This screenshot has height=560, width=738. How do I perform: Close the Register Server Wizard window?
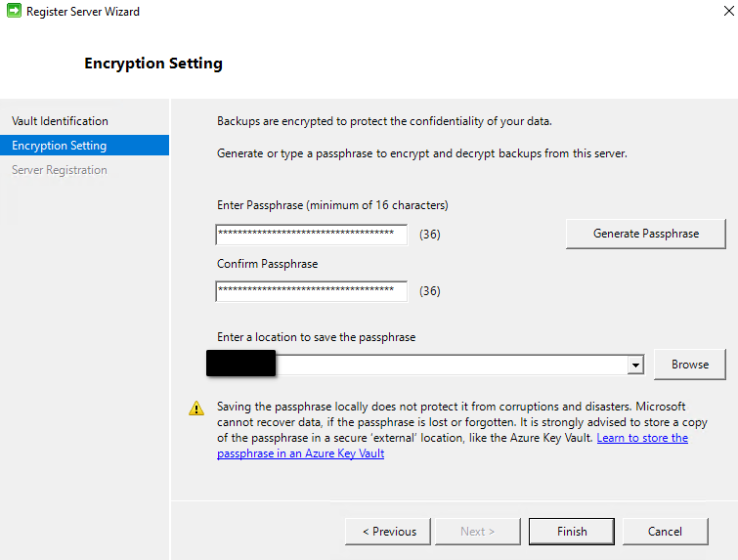pos(728,11)
